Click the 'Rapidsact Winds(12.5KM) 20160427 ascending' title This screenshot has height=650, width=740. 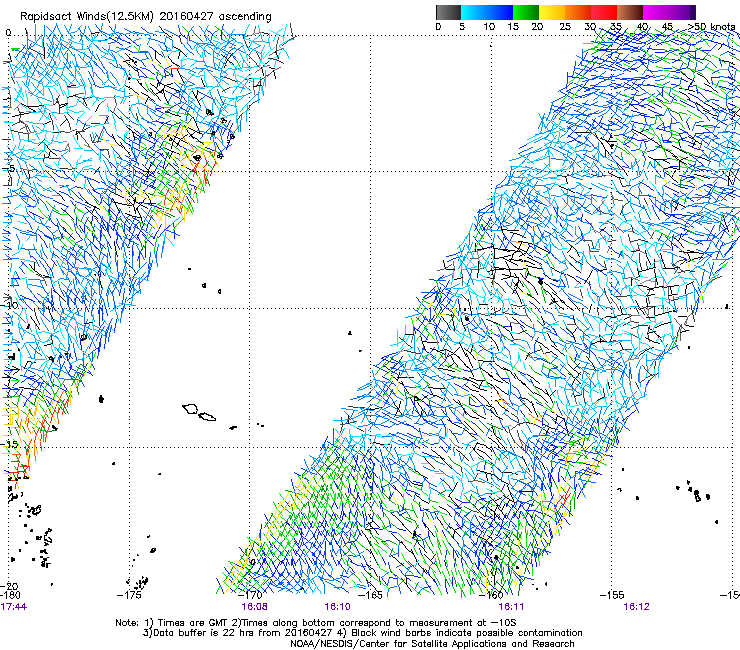click(x=146, y=17)
